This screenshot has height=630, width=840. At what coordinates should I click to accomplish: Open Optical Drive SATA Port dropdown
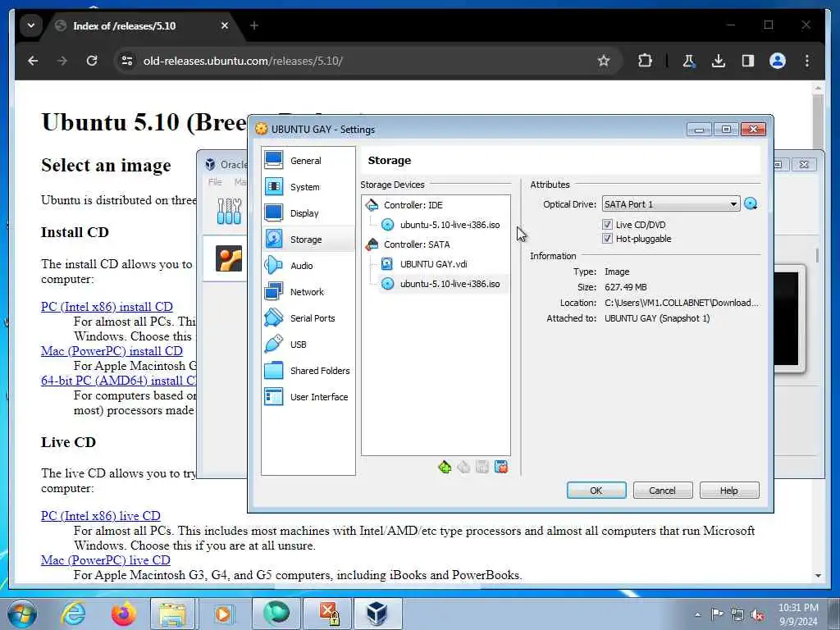(671, 204)
